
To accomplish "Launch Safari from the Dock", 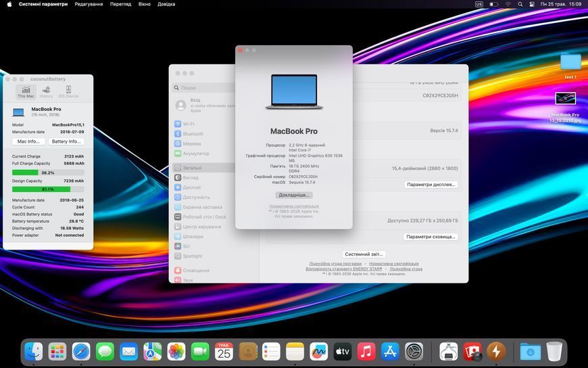I will pos(81,352).
